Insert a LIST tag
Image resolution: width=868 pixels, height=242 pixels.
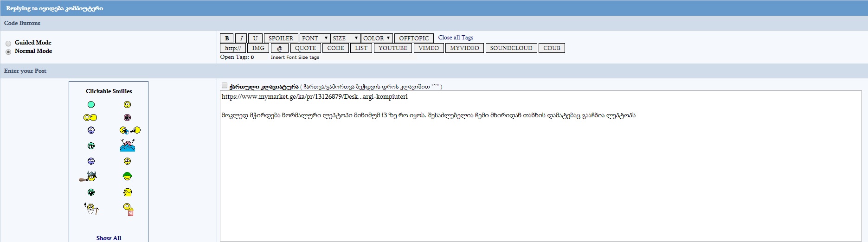click(361, 48)
